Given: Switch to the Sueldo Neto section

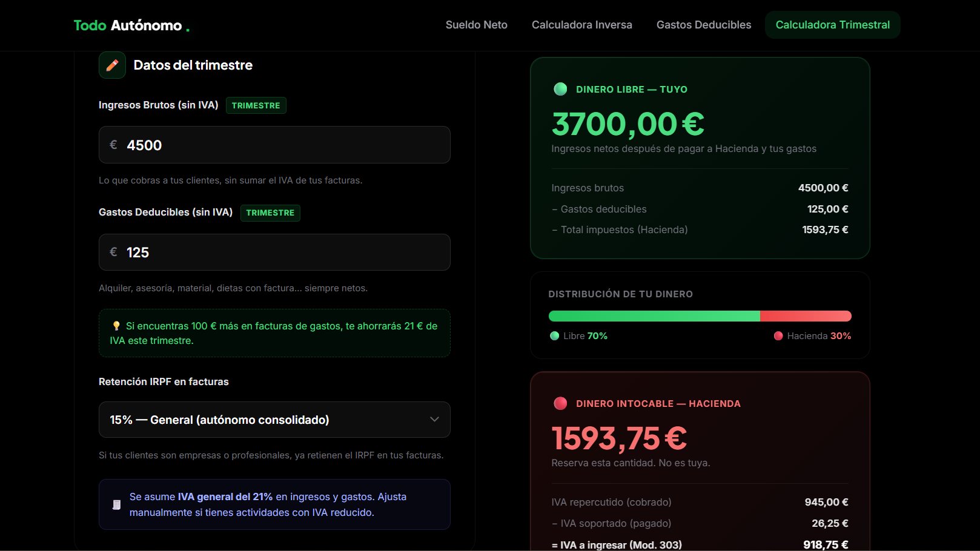Looking at the screenshot, I should (x=476, y=25).
